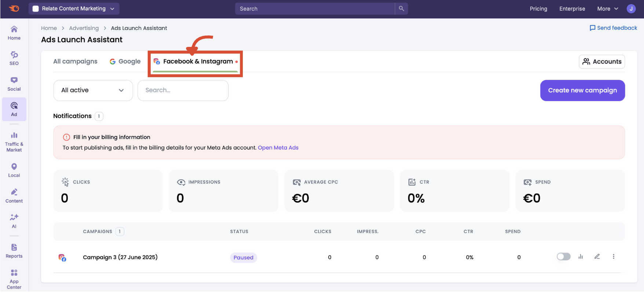
Task: Open the Accounts button
Action: pos(602,62)
